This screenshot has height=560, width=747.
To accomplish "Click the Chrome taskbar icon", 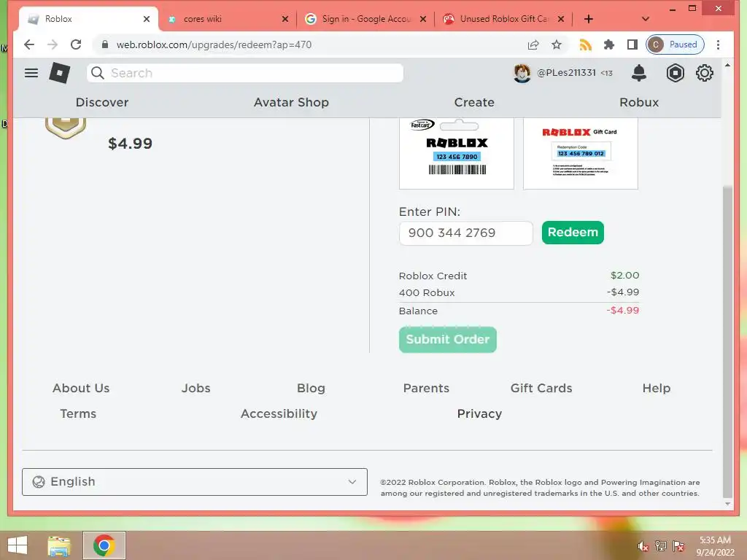I will [x=104, y=545].
